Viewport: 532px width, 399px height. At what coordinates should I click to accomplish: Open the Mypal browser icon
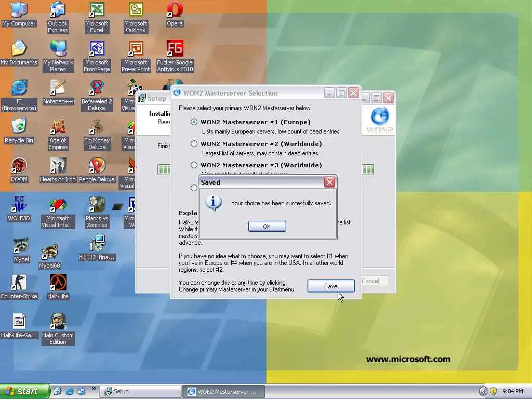point(21,250)
